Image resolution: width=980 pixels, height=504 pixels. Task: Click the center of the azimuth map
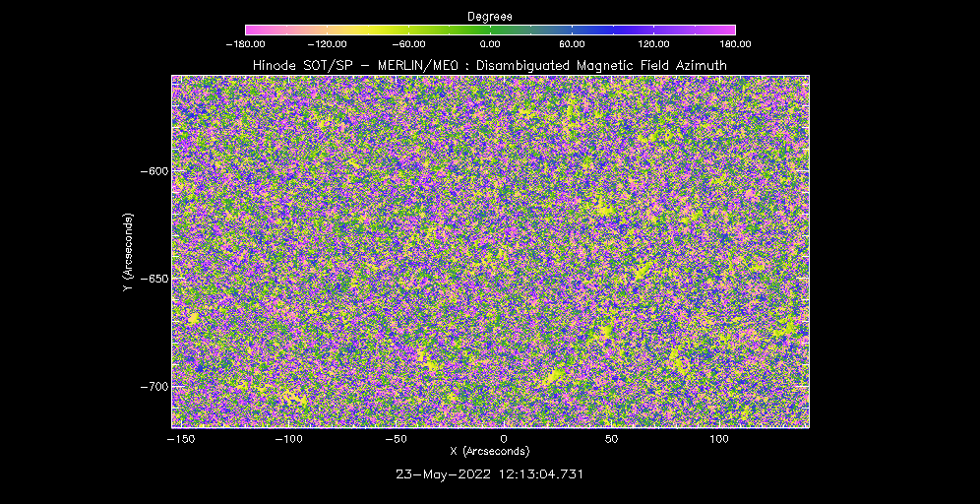[x=490, y=251]
